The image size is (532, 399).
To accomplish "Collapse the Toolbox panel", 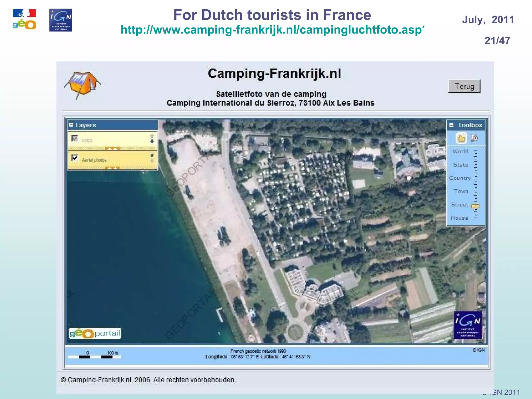I will pyautogui.click(x=451, y=125).
